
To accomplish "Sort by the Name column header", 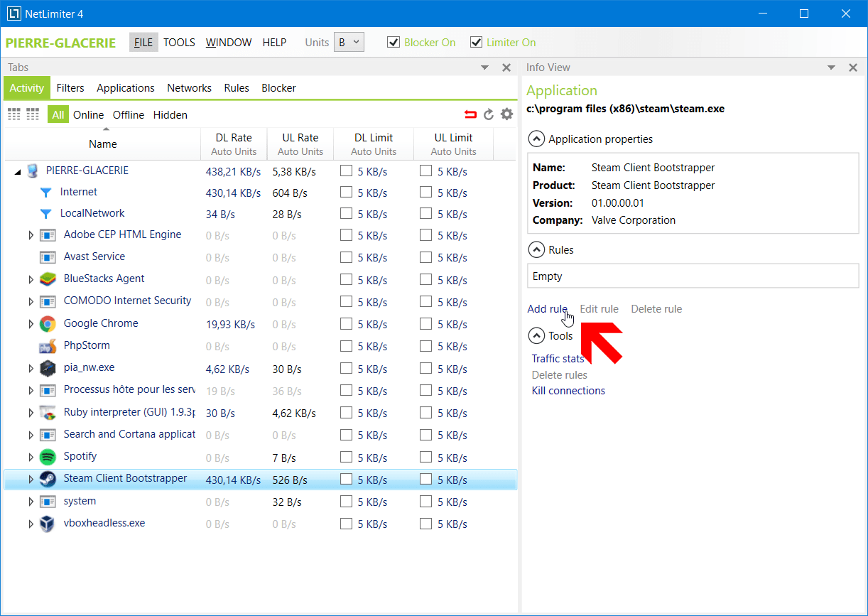I will click(103, 144).
